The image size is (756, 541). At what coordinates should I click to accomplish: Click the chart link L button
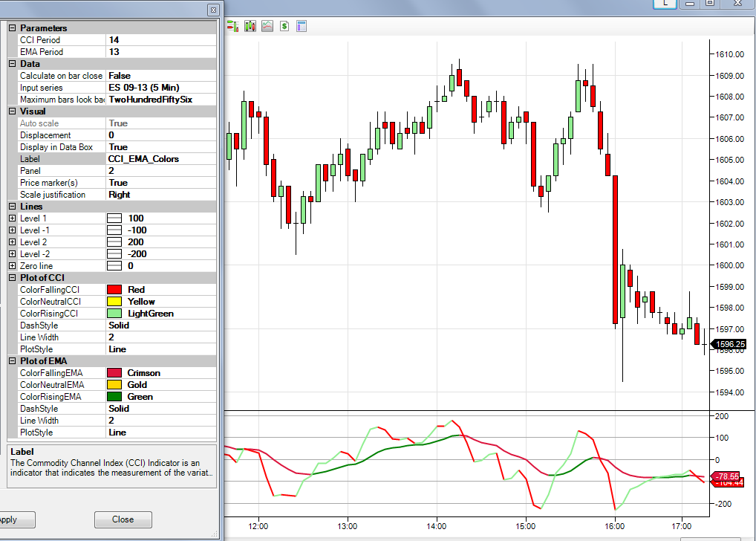tap(665, 4)
